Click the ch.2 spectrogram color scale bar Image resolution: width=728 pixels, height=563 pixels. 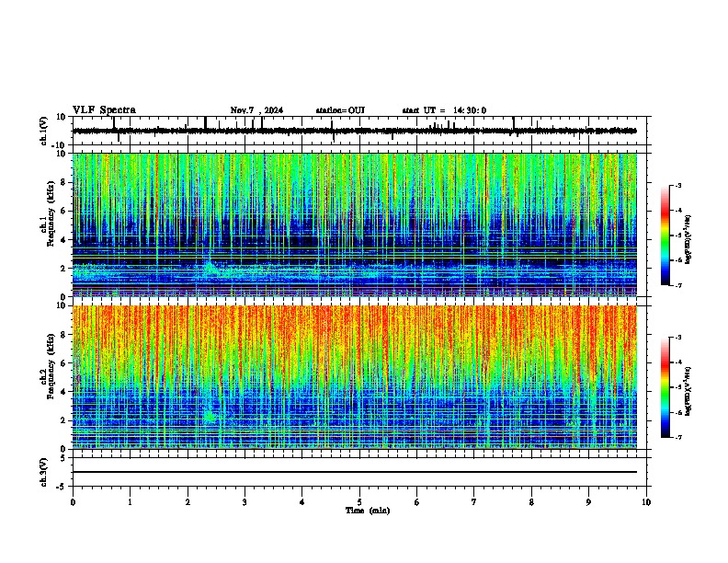point(665,387)
